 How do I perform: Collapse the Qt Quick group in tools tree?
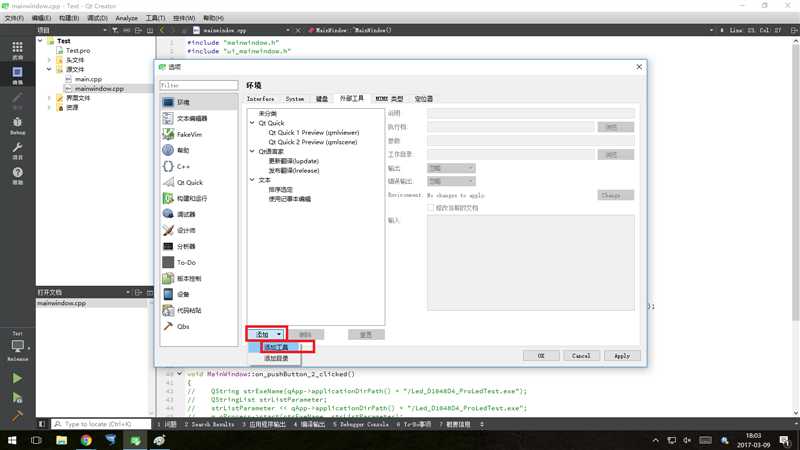click(x=252, y=123)
